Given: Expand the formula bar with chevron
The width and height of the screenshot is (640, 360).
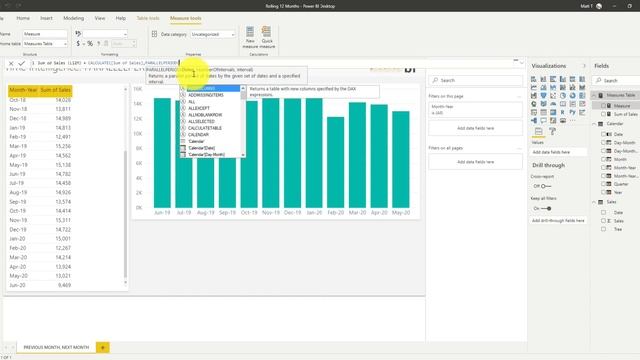Looking at the screenshot, I should click(522, 63).
